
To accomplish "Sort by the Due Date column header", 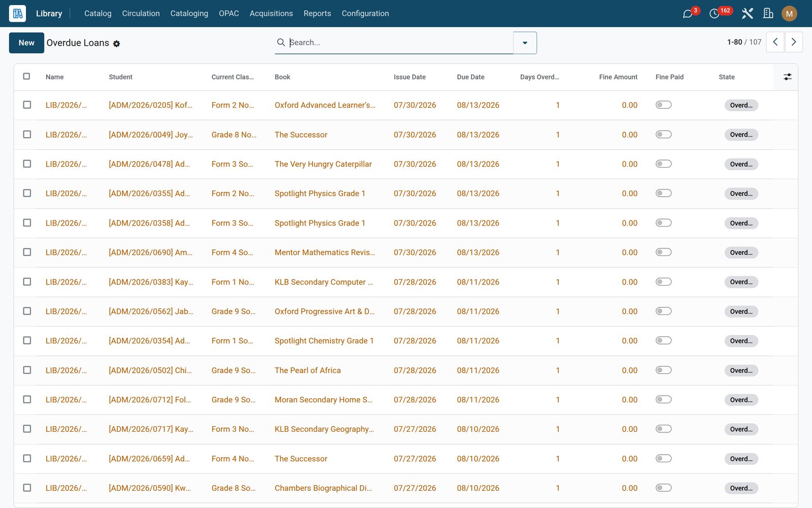I will [470, 77].
